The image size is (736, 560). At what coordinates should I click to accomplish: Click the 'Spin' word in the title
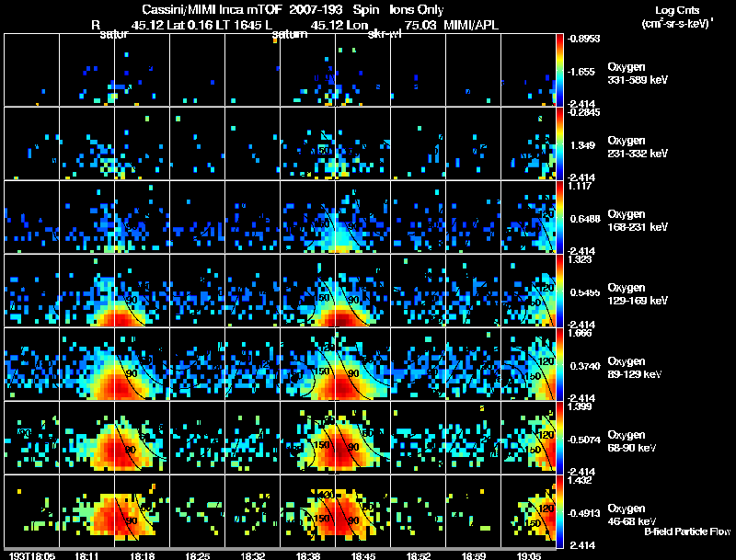[365, 10]
